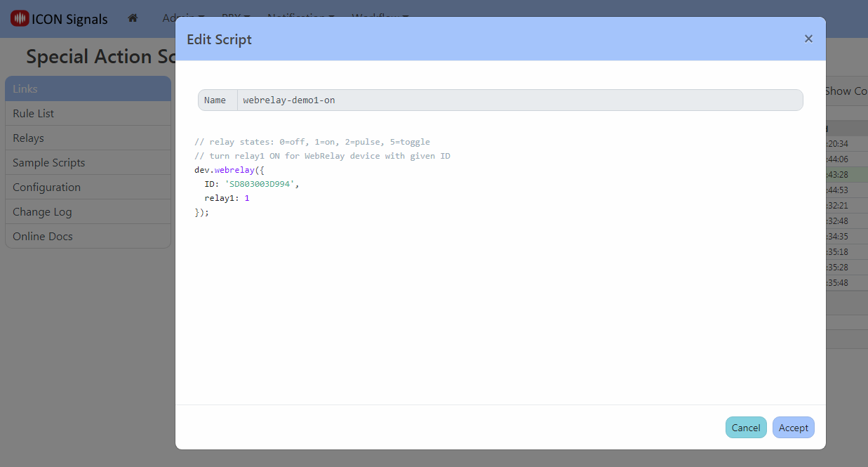Click the ID 'SD803003D994' code line
The height and width of the screenshot is (467, 868).
click(x=251, y=184)
